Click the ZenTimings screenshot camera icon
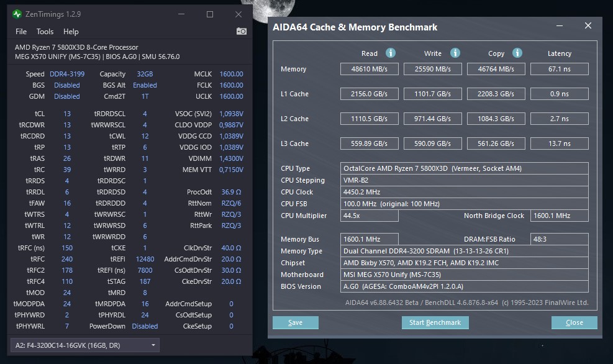Screen dimensions: 613x364 (241, 31)
